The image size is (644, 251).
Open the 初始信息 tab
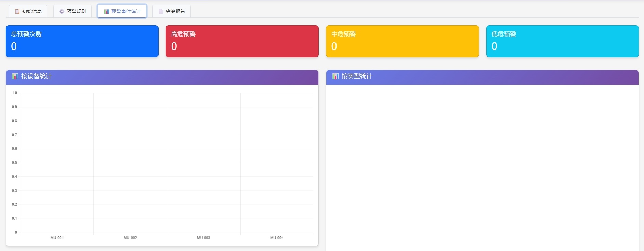(x=28, y=11)
